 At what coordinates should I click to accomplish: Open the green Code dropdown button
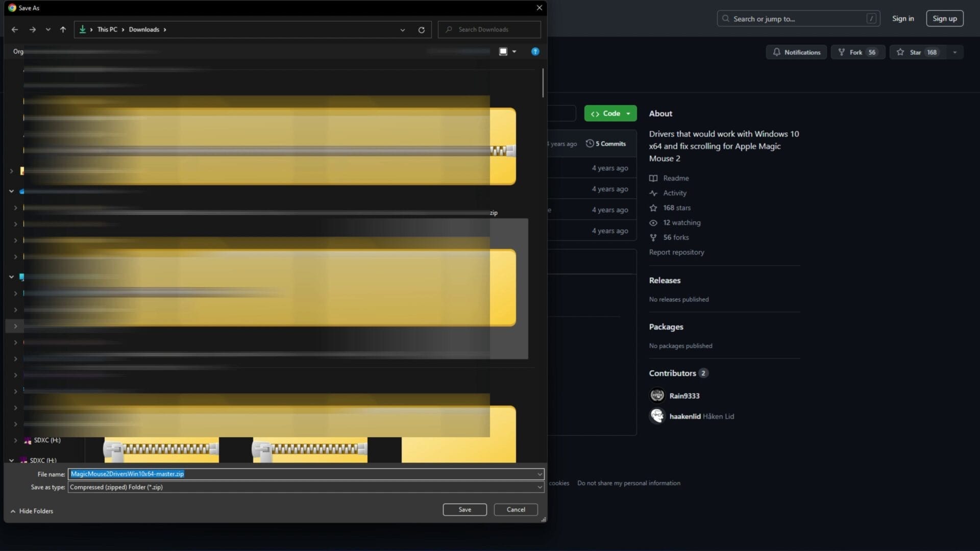tap(610, 113)
